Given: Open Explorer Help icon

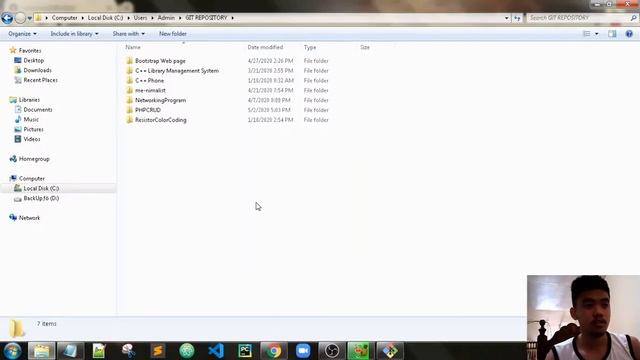Looking at the screenshot, I should click(629, 34).
